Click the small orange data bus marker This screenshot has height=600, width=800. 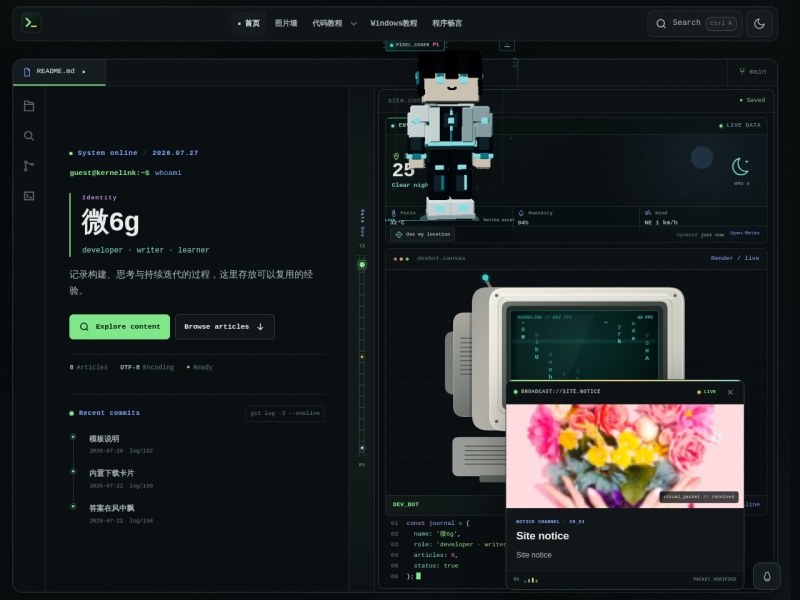tap(362, 357)
